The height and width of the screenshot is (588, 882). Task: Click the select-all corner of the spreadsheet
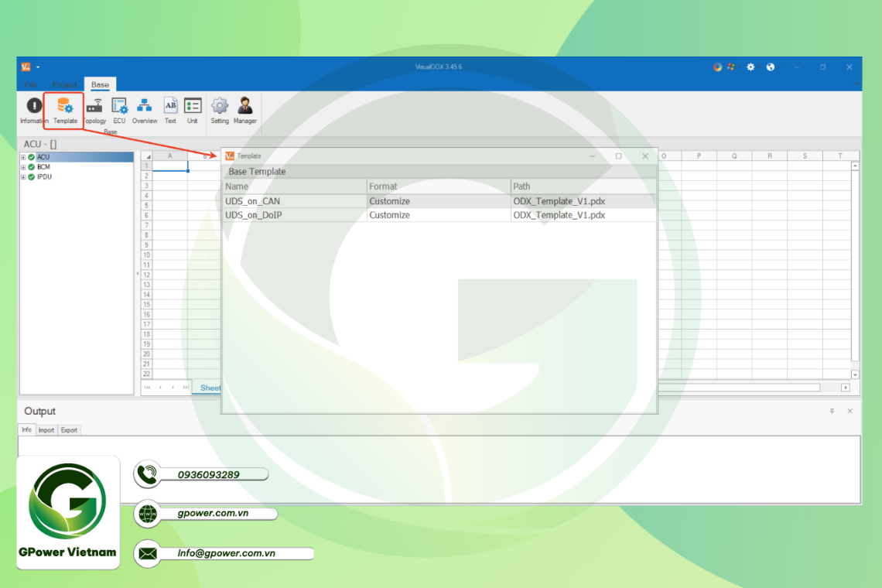click(147, 156)
